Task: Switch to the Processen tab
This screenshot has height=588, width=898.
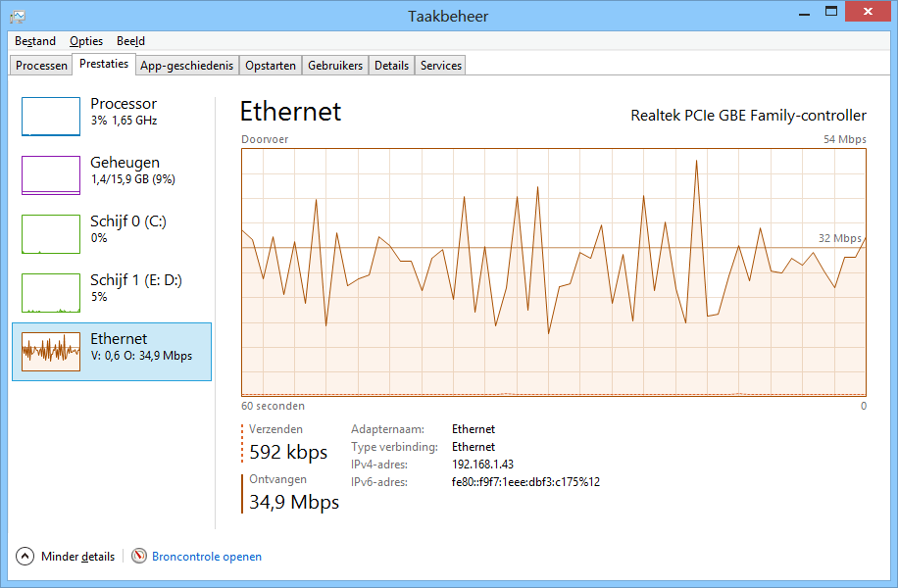Action: 42,66
